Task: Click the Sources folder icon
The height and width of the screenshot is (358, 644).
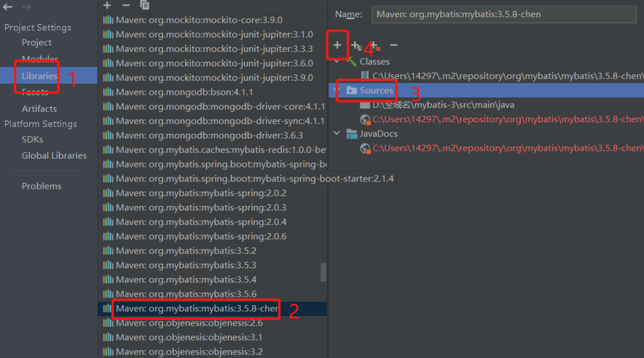Action: 352,90
